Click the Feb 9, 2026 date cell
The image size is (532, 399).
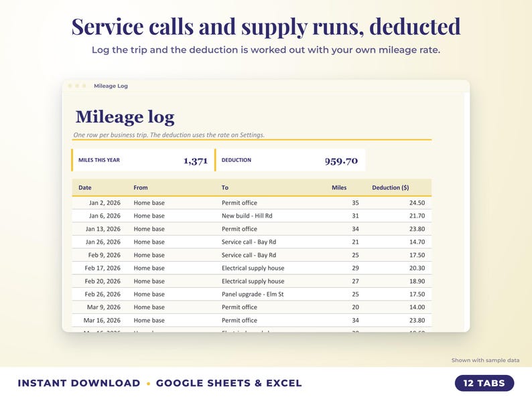tap(104, 255)
